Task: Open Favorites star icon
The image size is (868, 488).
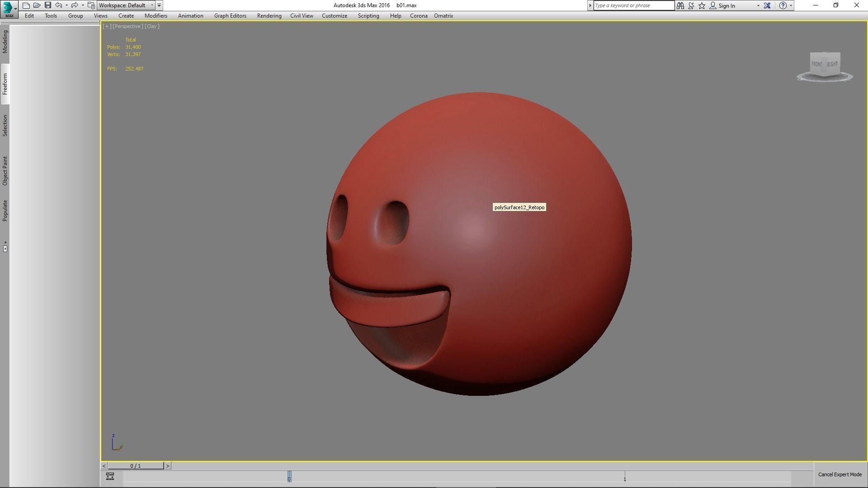Action: click(x=702, y=5)
